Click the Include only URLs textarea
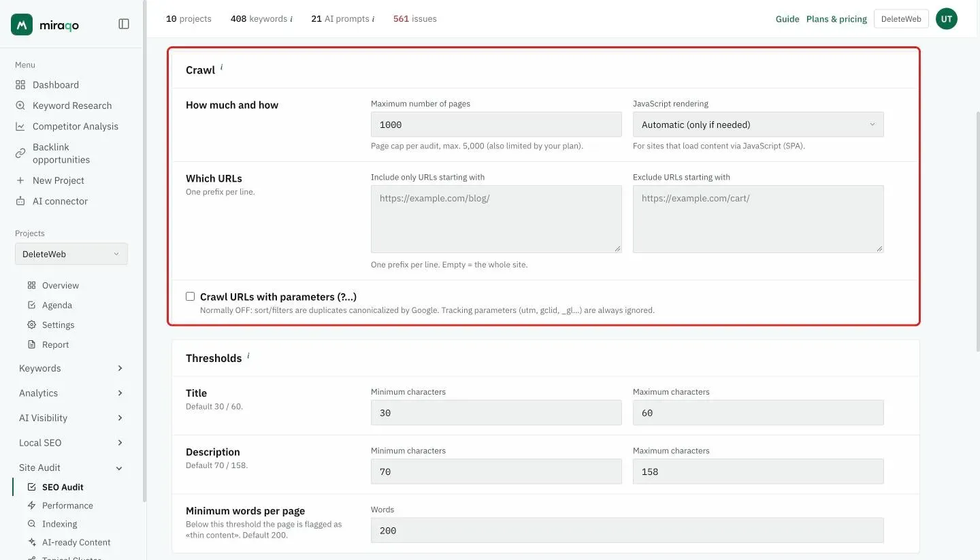The height and width of the screenshot is (560, 980). point(496,219)
